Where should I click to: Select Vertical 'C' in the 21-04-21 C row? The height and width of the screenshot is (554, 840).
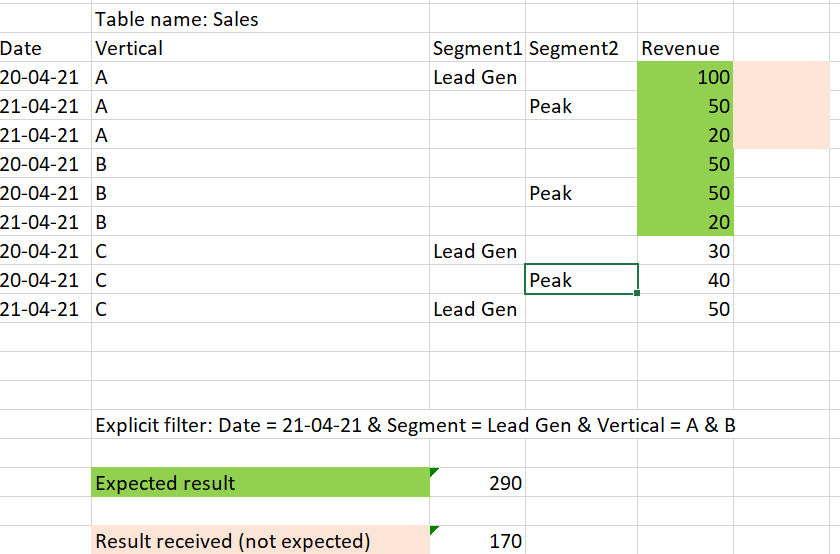260,309
